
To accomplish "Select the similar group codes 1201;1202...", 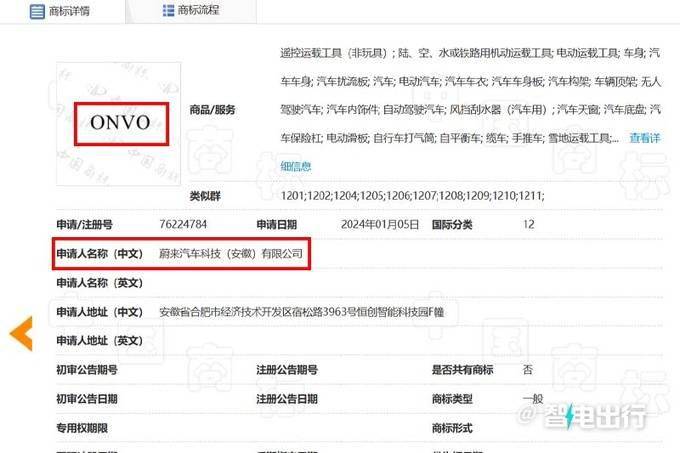I will [x=412, y=196].
